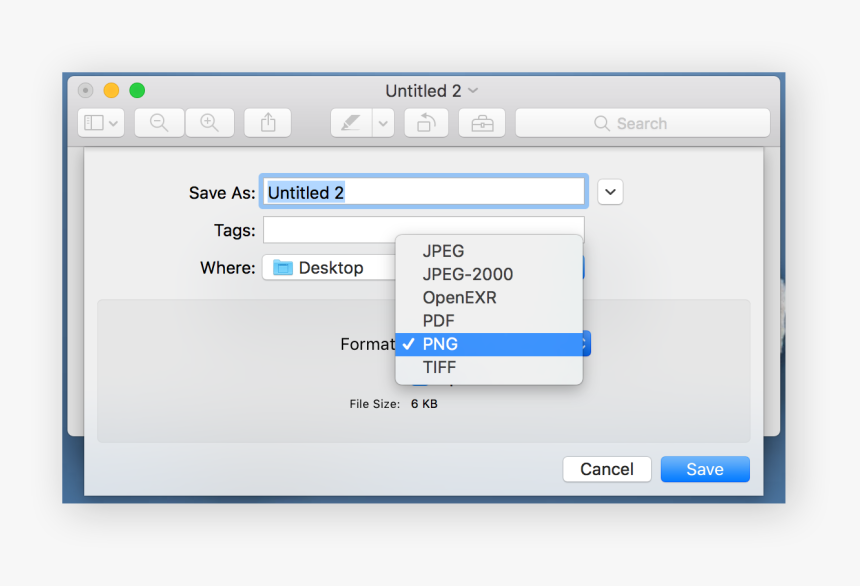Show the Markup Toolbar toolbox icon
860x586 pixels.
click(x=482, y=123)
